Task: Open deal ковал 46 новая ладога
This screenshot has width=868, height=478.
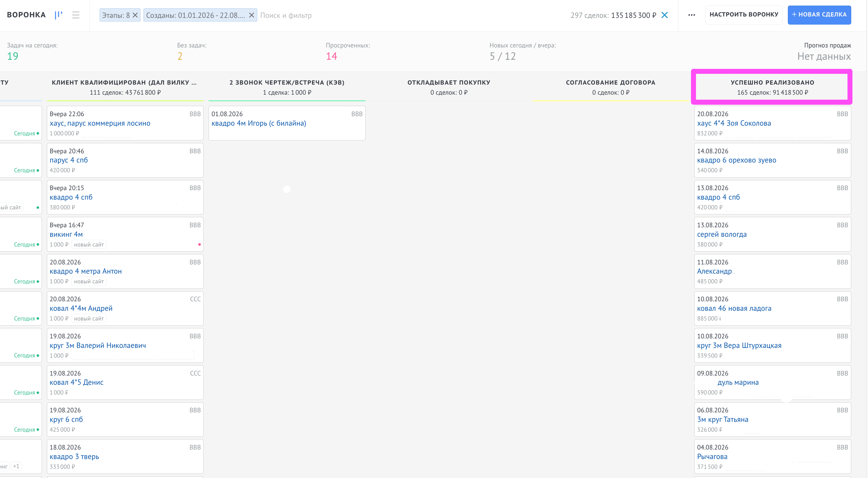Action: point(734,309)
